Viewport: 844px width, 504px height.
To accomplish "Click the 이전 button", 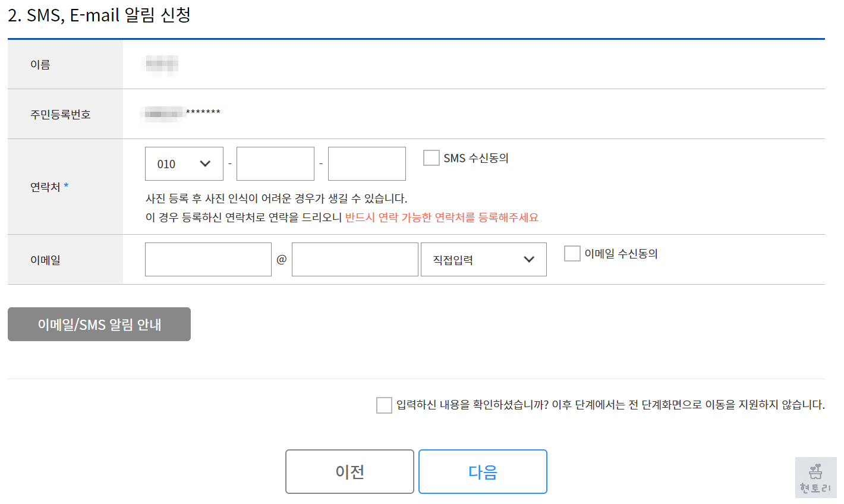I will click(x=349, y=472).
